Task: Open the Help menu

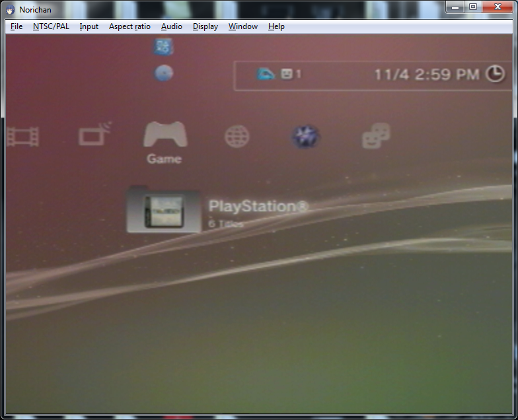Action: coord(276,26)
